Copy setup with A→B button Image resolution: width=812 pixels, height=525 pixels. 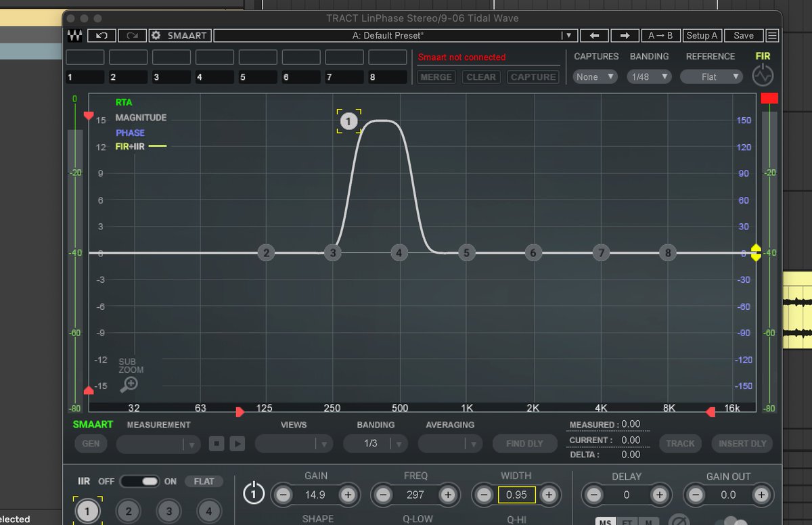[x=660, y=36]
